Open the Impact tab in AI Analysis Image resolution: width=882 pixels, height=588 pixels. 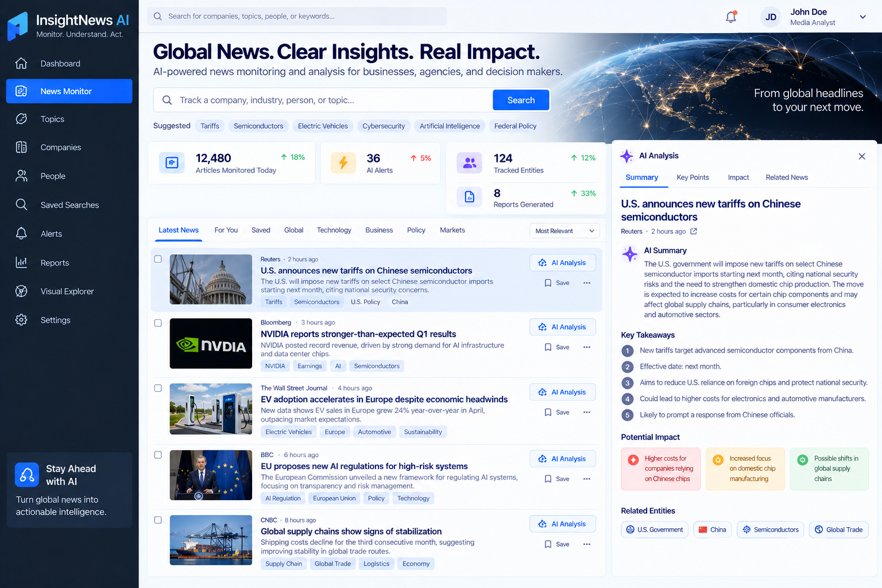(738, 177)
